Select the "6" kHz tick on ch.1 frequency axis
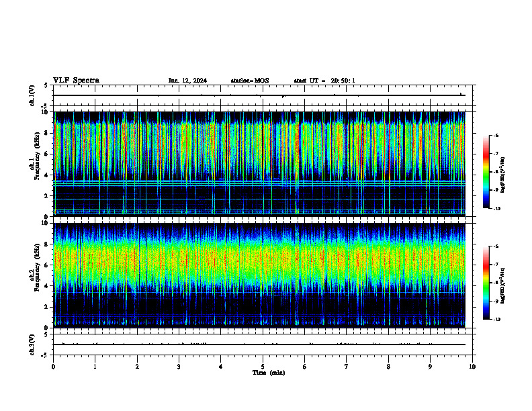Viewport: 532px width, 411px height. click(47, 154)
